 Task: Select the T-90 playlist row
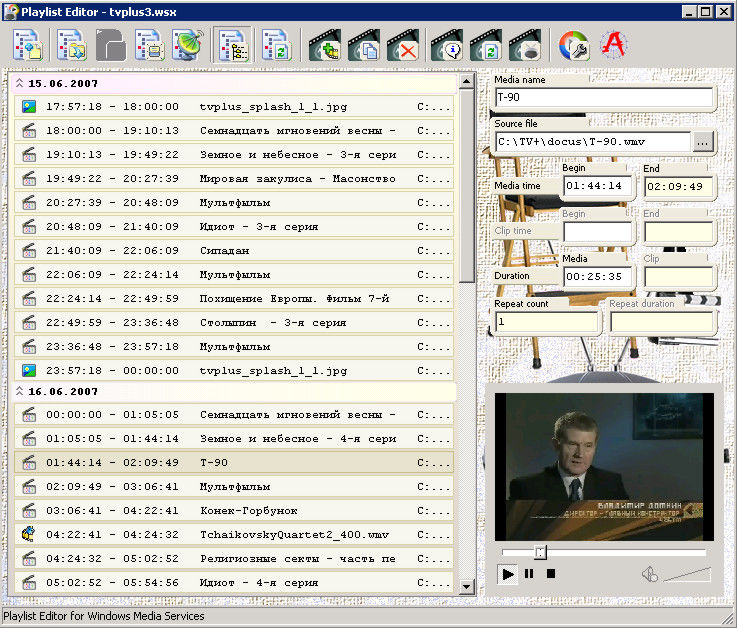coord(234,463)
